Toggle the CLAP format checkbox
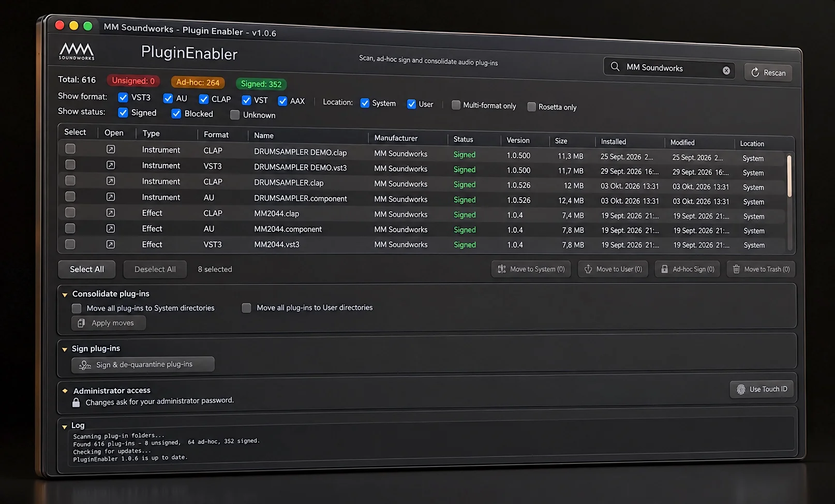The image size is (835, 504). click(204, 99)
